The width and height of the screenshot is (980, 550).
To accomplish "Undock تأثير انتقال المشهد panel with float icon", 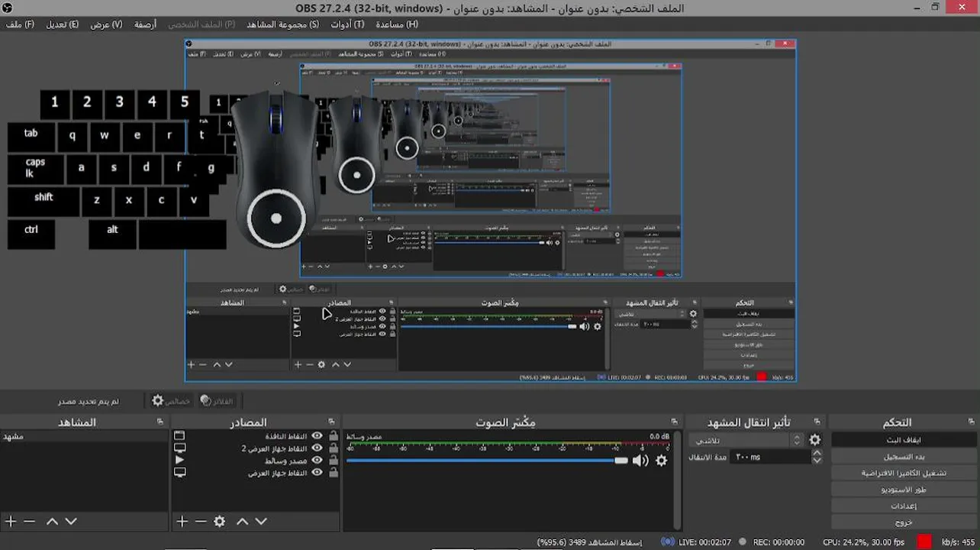I will point(817,422).
